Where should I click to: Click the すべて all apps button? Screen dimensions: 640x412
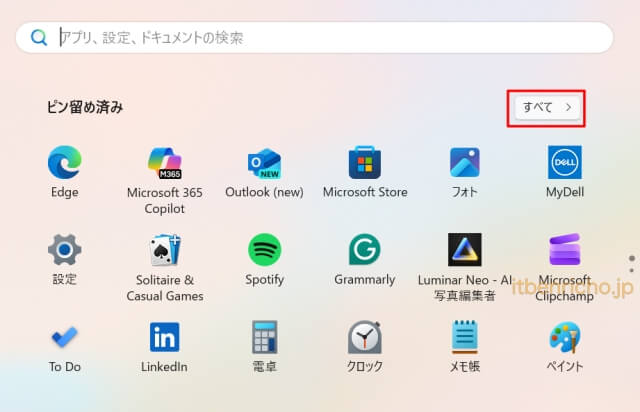(546, 107)
